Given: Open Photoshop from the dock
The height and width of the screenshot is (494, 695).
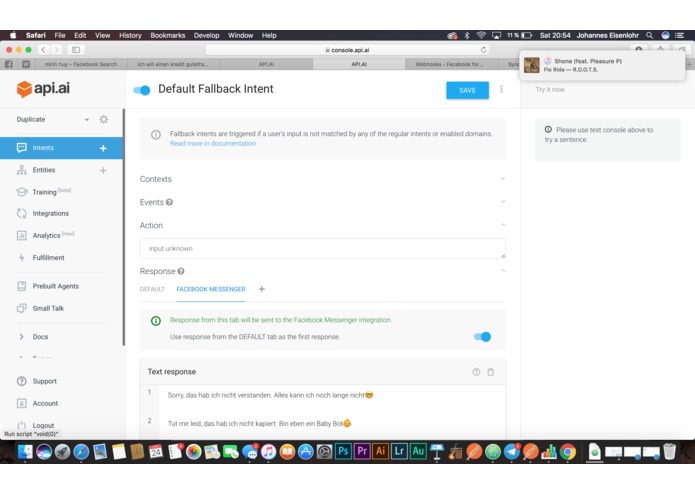Looking at the screenshot, I should click(x=343, y=451).
